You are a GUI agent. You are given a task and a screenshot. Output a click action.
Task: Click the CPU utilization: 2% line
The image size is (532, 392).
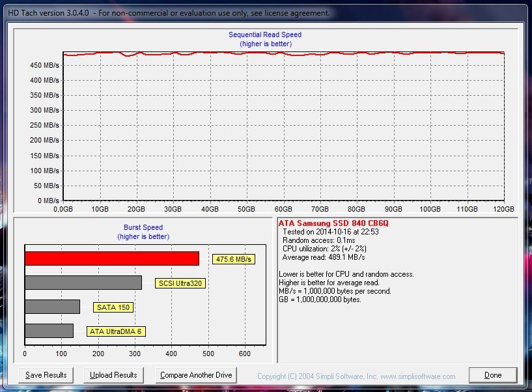click(324, 249)
